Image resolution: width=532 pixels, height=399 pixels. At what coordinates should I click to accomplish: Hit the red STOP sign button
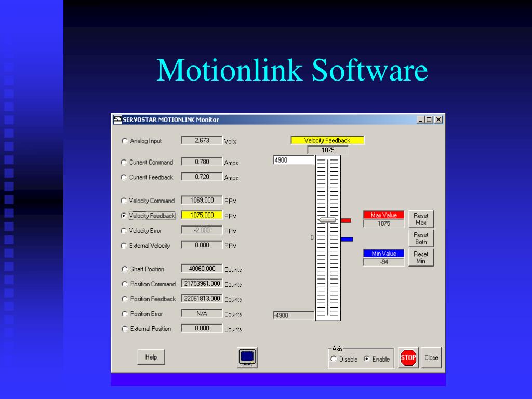coord(408,357)
